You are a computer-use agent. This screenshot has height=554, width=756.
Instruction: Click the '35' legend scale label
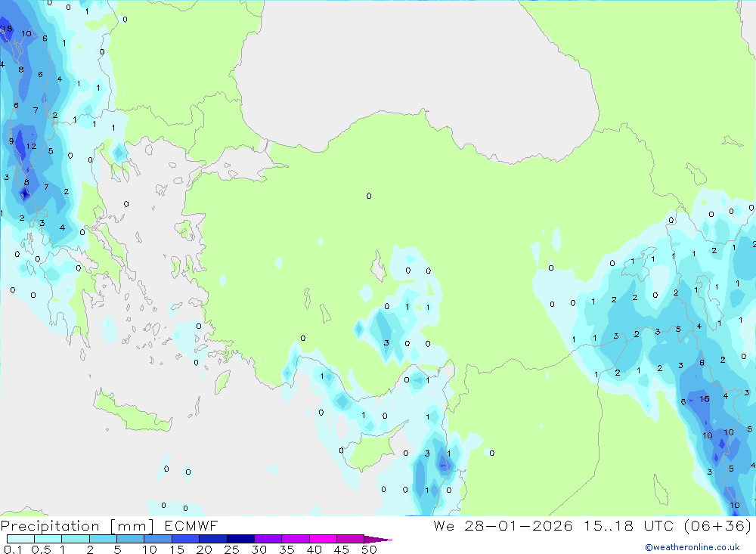tap(287, 549)
